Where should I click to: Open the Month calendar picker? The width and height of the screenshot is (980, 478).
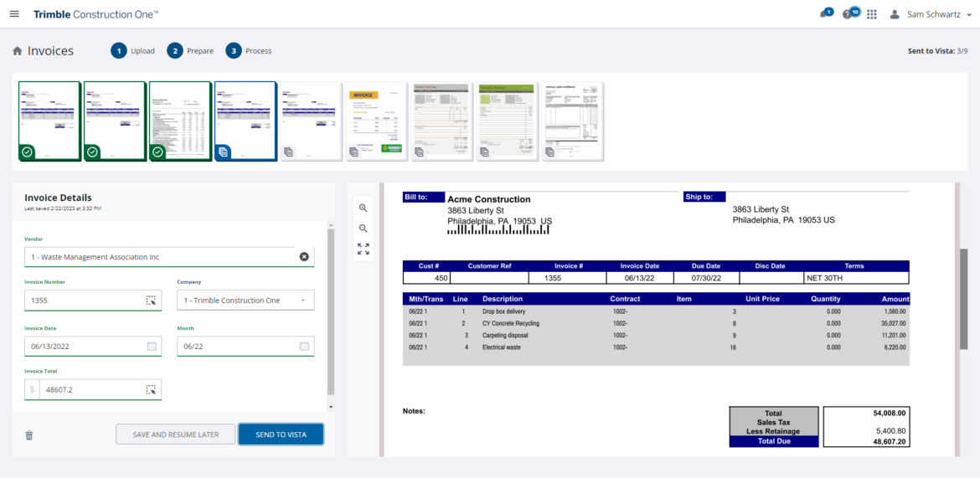pyautogui.click(x=304, y=347)
